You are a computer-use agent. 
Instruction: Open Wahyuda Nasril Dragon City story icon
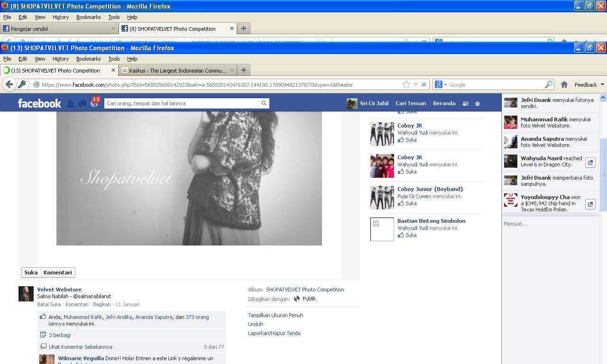pos(590,163)
